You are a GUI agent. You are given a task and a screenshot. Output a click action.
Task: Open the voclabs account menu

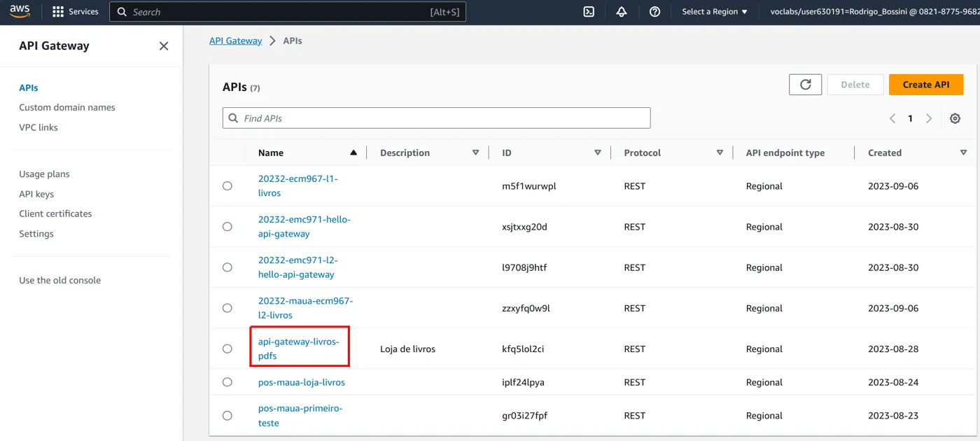pyautogui.click(x=874, y=12)
